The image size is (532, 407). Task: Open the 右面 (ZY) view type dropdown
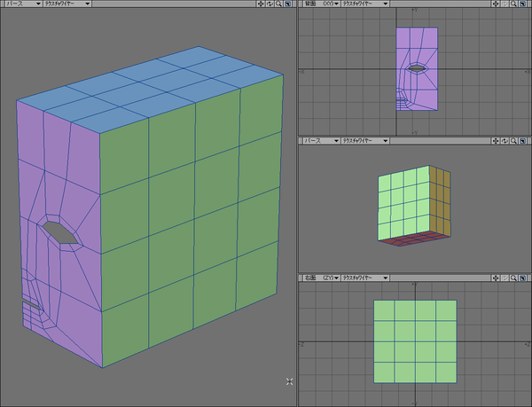coord(321,278)
